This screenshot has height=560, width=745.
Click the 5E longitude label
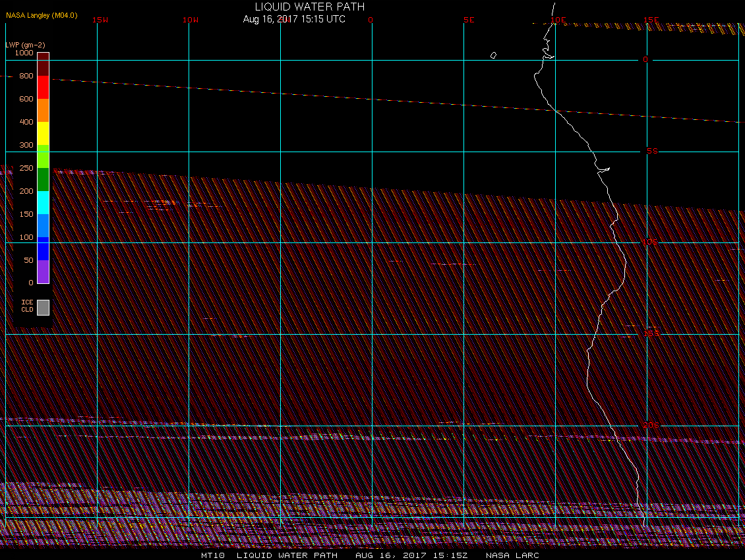469,20
